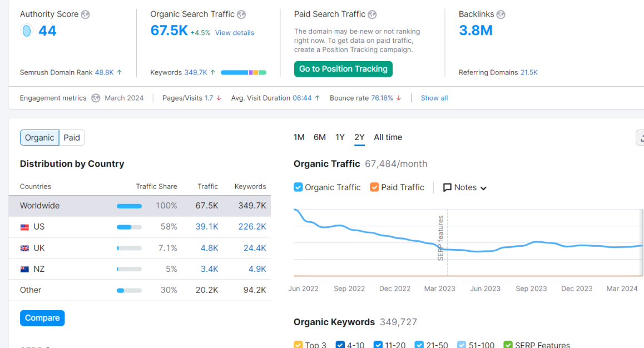Click the NZ flag icon
This screenshot has width=644, height=348.
24,269
